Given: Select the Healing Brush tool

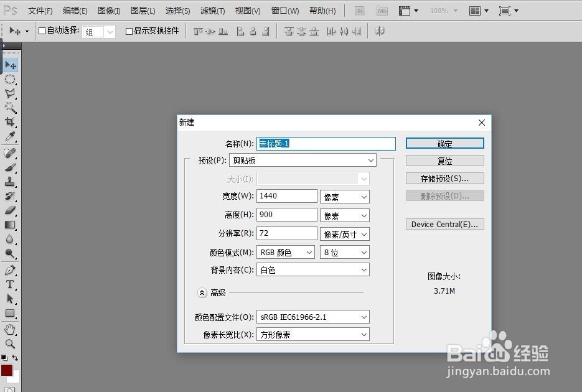Looking at the screenshot, I should [10, 153].
